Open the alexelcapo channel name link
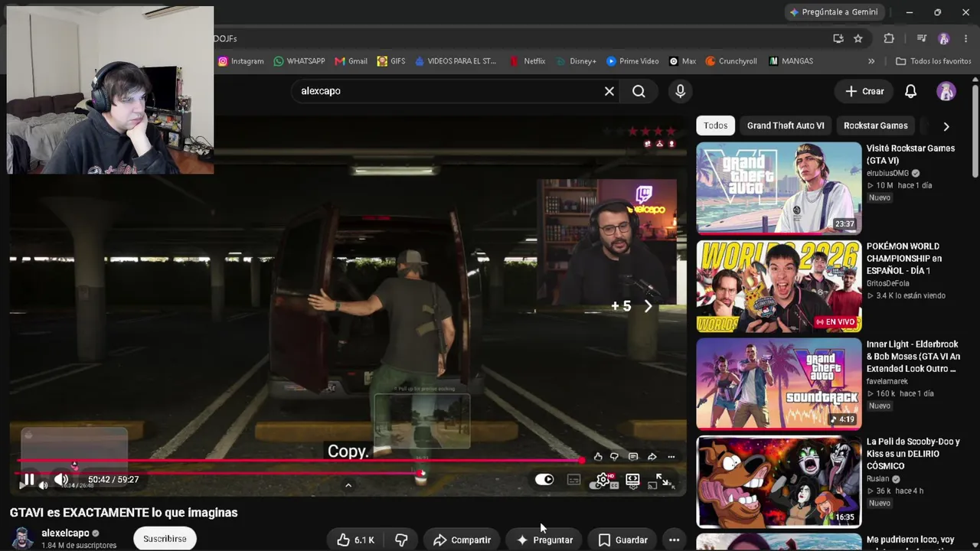Screen dimensions: 980x551 click(65, 533)
